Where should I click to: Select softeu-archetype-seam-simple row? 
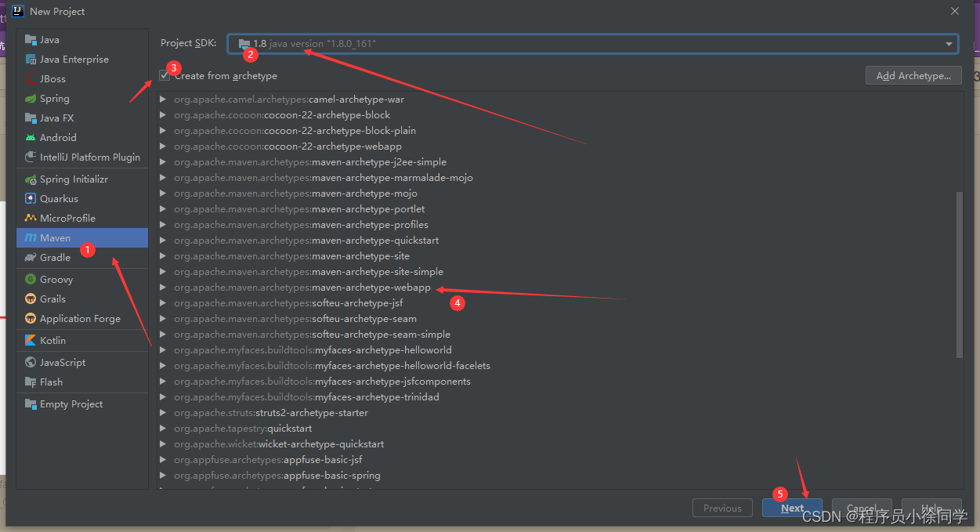(x=555, y=335)
